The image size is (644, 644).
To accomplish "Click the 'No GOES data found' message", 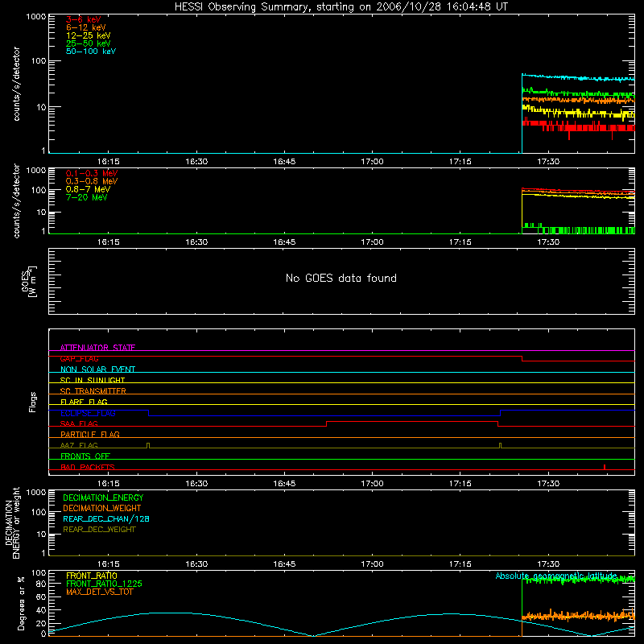I will [341, 278].
